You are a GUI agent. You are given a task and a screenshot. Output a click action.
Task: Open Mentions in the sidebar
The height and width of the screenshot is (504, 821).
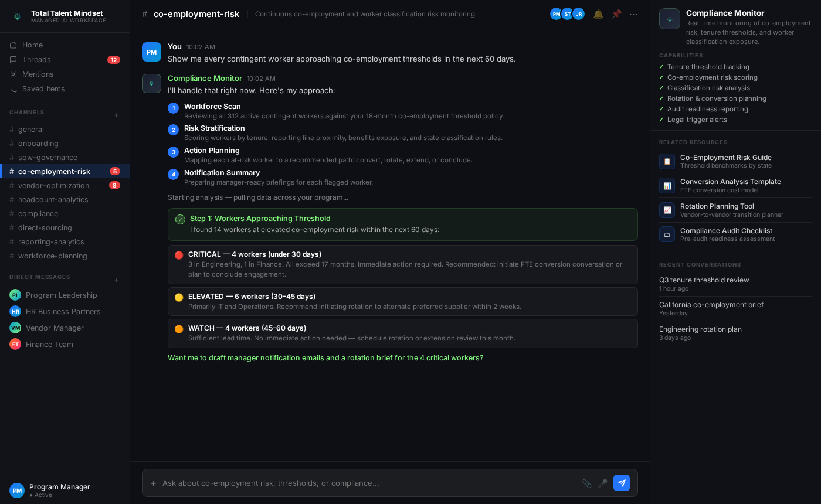[65, 74]
